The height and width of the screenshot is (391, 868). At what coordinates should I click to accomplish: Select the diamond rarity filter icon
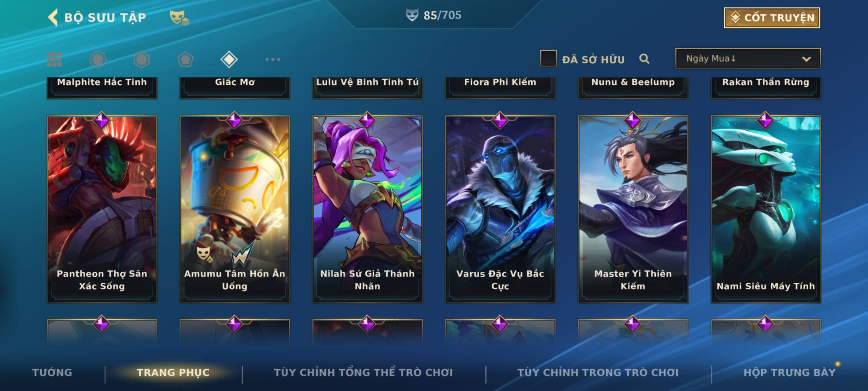pyautogui.click(x=229, y=59)
